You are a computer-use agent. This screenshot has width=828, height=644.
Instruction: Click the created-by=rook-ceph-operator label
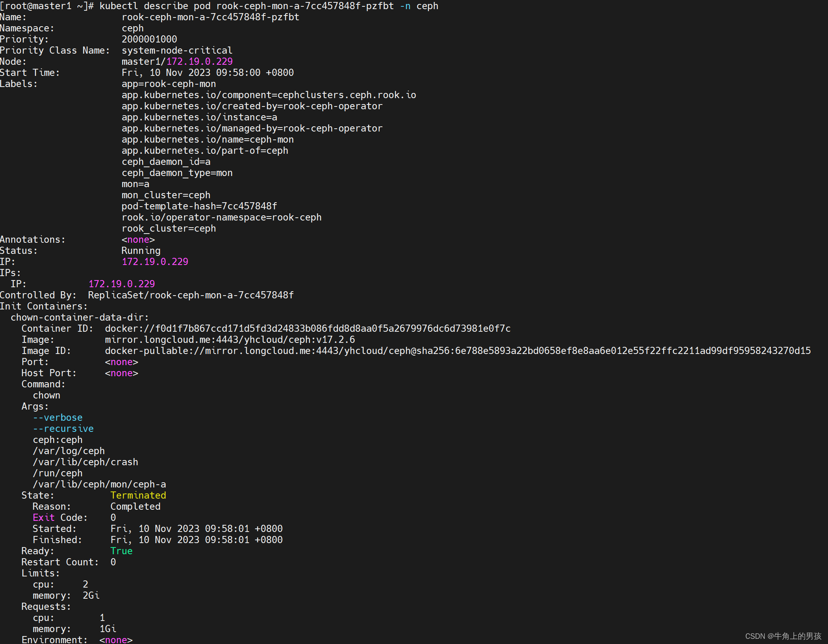click(x=252, y=106)
